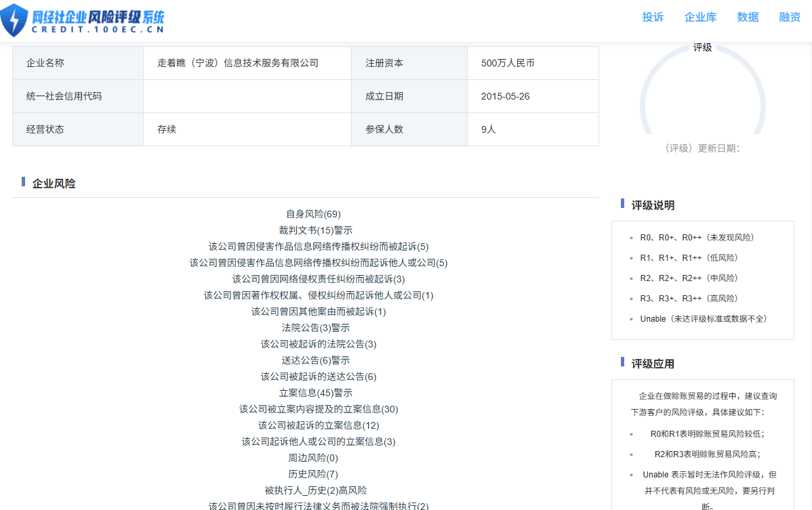Expand 自身风险(69) risk category
The height and width of the screenshot is (510, 812).
click(313, 214)
